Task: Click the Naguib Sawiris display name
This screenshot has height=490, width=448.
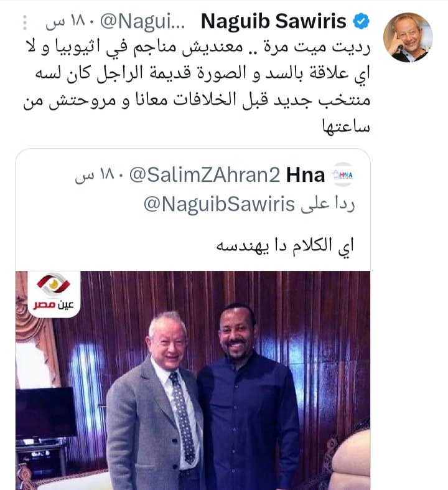Action: pos(274,21)
